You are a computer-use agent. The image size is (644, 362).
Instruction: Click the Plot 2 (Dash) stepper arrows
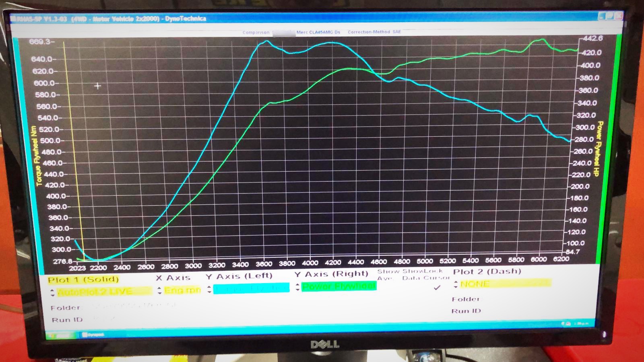point(456,284)
